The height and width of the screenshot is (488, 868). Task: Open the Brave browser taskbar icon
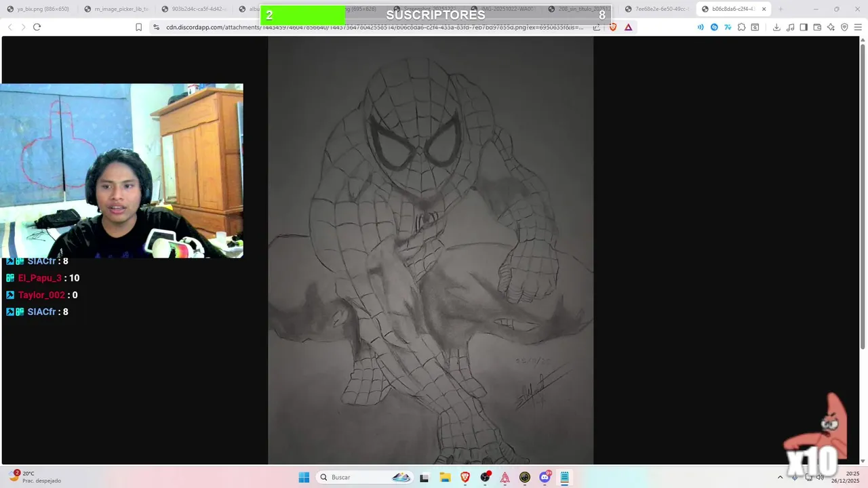tap(465, 477)
